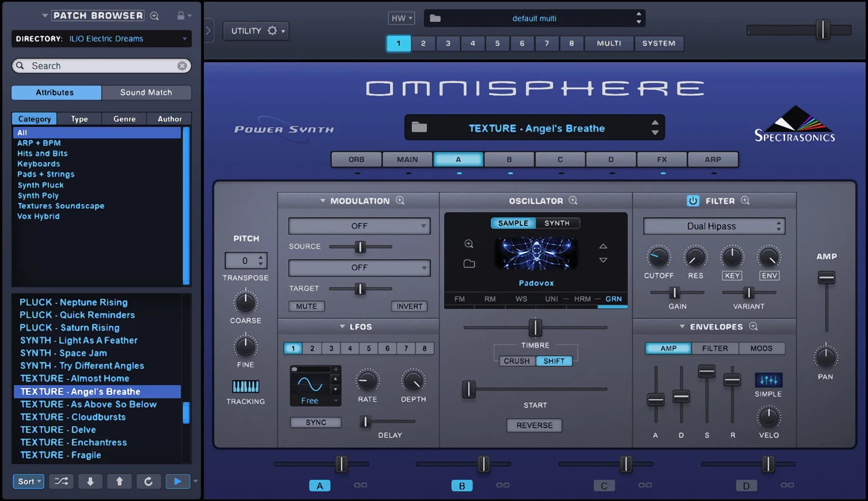Open the Dual Hipass filter type dropdown
Screen dimensions: 868x501
pos(714,226)
